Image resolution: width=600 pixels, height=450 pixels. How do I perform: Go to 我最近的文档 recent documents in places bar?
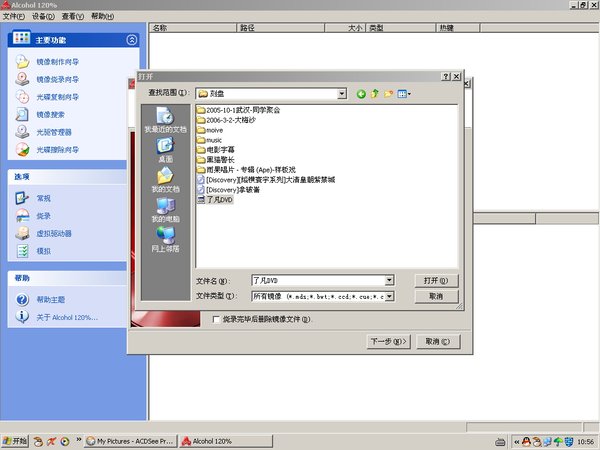165,120
